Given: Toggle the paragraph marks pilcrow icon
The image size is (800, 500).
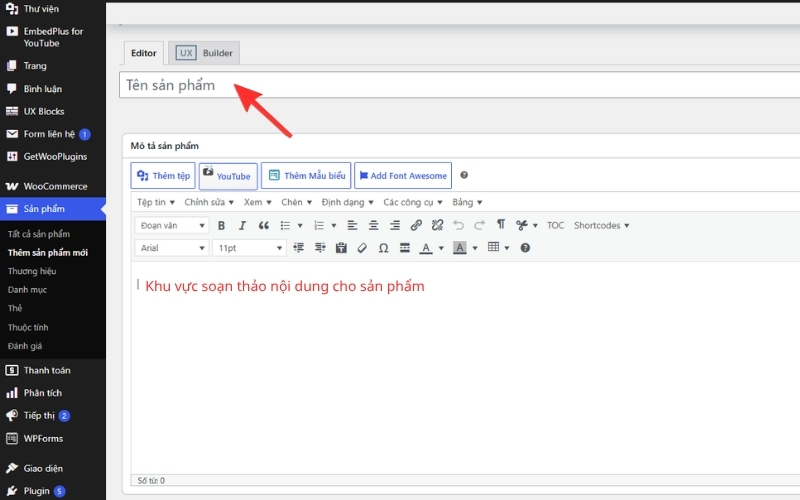Looking at the screenshot, I should 501,225.
